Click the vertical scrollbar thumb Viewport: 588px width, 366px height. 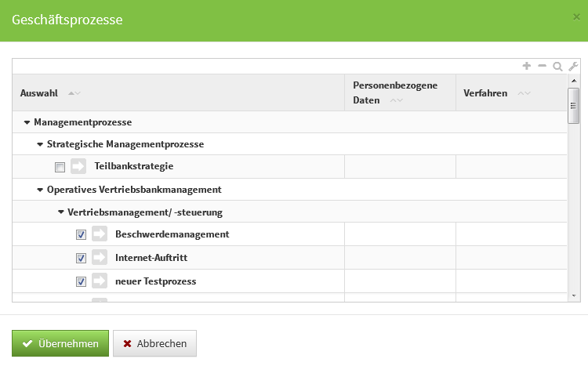[x=573, y=106]
